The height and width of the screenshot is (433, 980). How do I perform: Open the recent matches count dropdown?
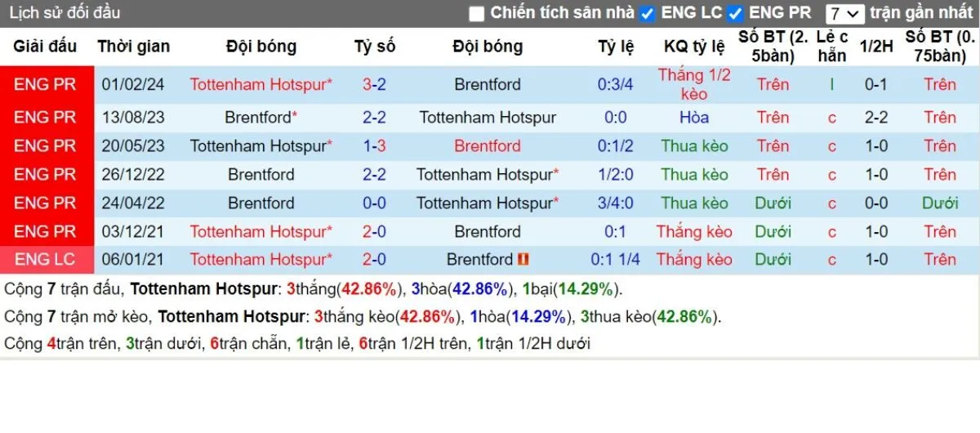coord(844,14)
